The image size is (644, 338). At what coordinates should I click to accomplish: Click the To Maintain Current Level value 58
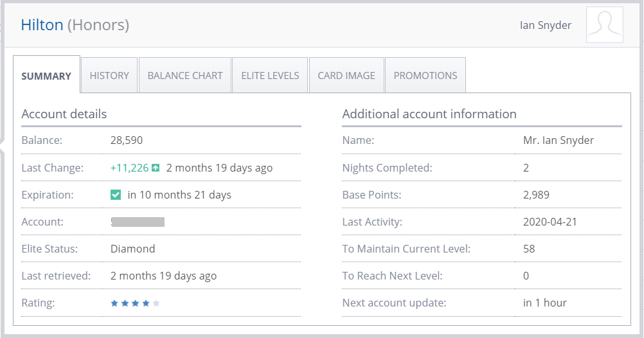coord(529,249)
